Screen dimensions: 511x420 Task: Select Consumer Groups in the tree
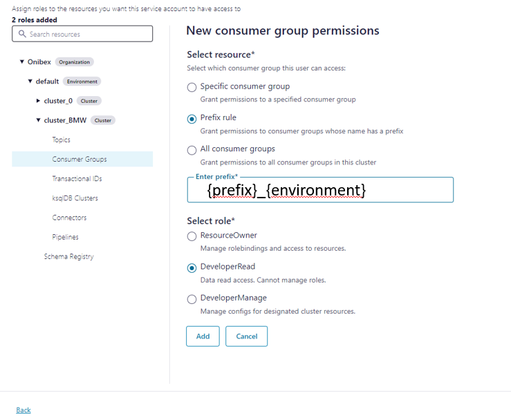pyautogui.click(x=80, y=160)
